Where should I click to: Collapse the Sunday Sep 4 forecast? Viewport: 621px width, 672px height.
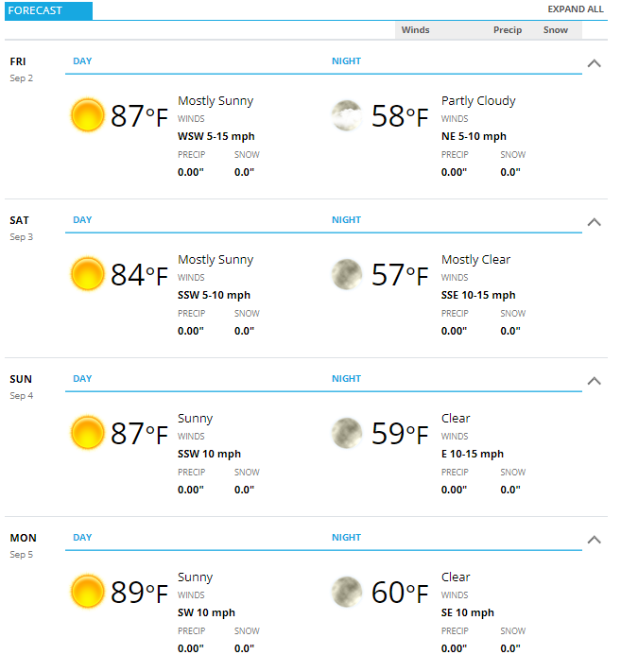[594, 381]
